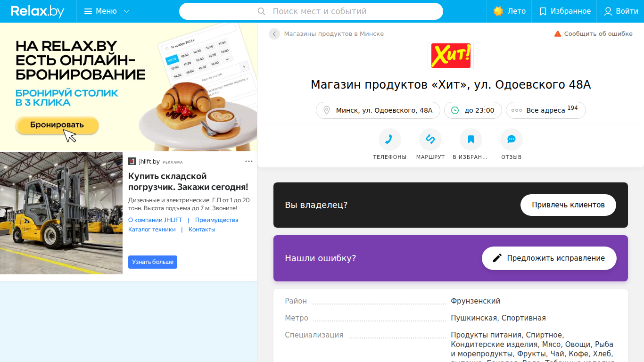Click the map pin icon

point(327,110)
